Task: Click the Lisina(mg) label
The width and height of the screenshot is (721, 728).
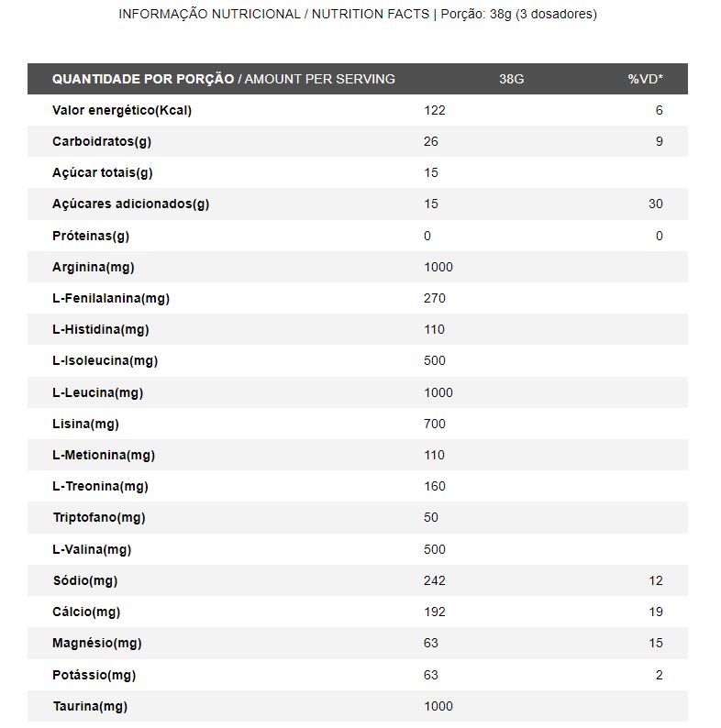Action: coord(85,424)
